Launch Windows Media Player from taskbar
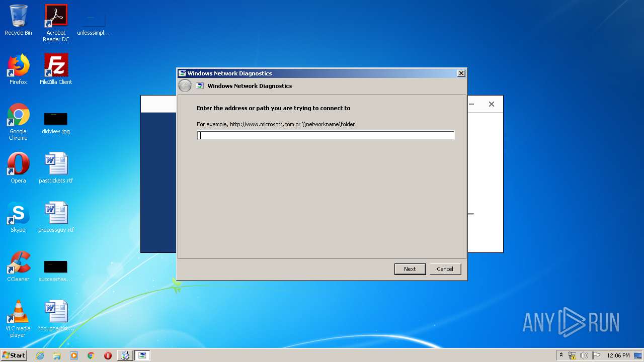644x362 pixels. click(74, 355)
